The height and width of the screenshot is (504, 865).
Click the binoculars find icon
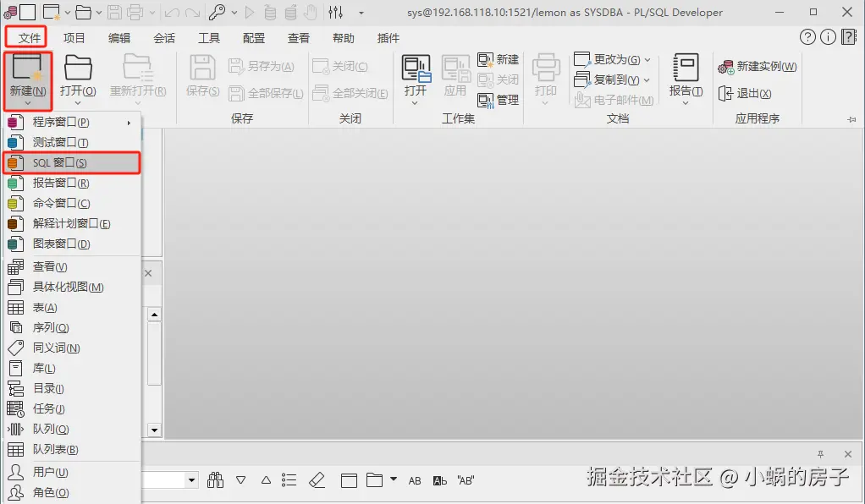coord(215,479)
